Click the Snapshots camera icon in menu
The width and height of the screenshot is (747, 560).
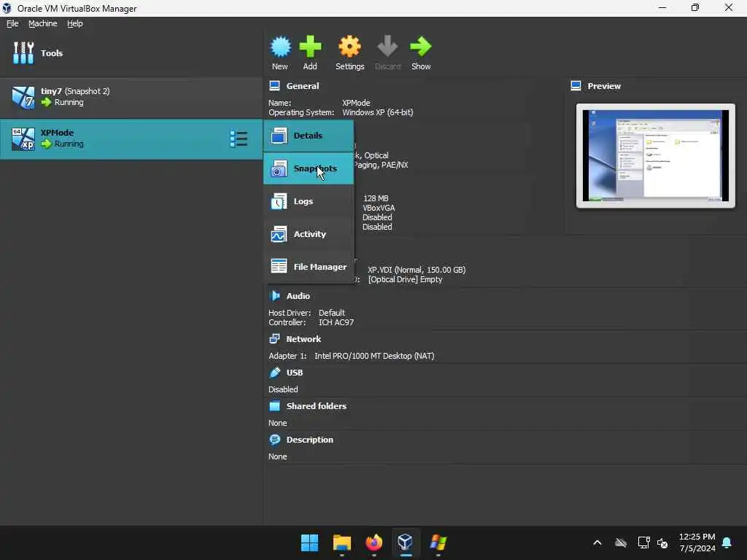[279, 168]
